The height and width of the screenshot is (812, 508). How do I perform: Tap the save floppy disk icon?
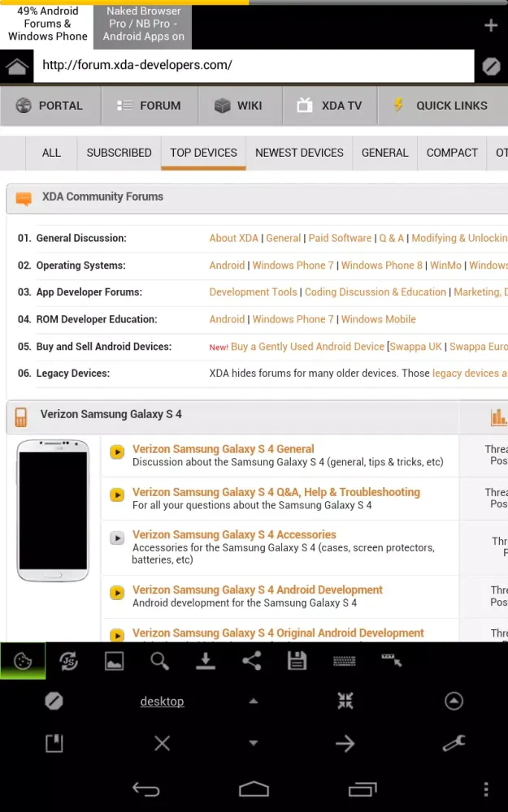(297, 661)
